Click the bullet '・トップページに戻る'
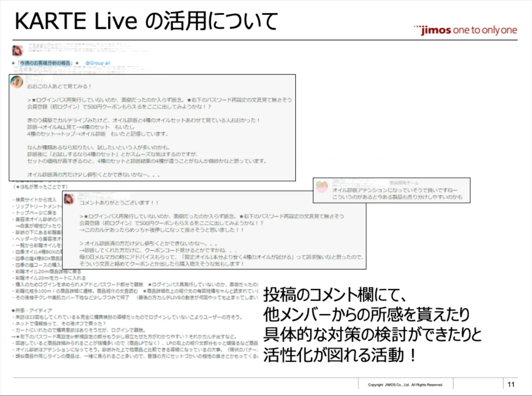The width and height of the screenshot is (532, 396). click(x=34, y=213)
